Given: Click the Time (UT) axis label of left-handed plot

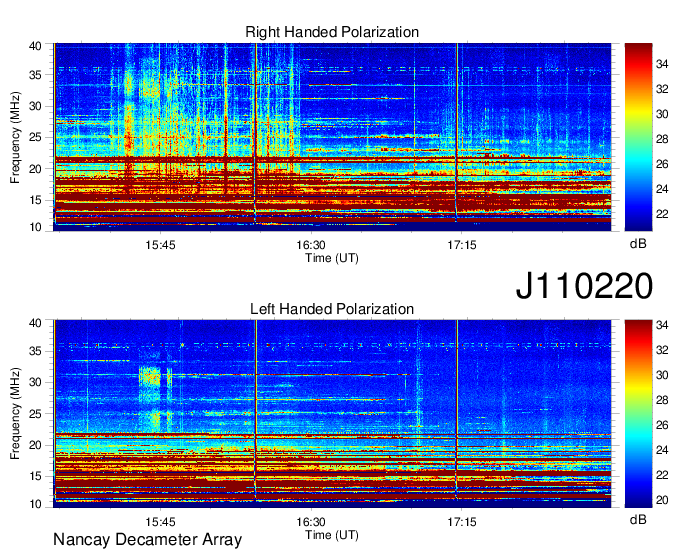Looking at the screenshot, I should point(332,535).
